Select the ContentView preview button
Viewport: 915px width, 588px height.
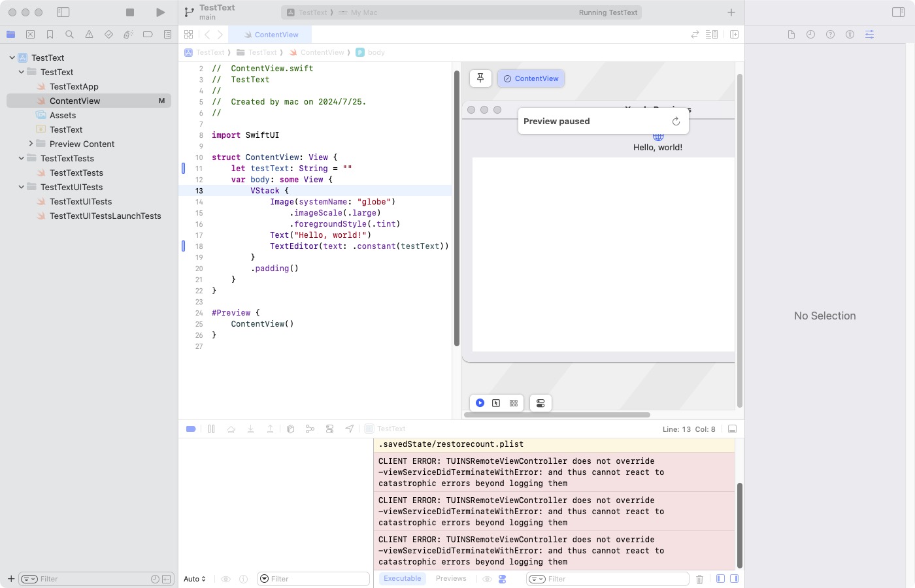[x=531, y=78]
